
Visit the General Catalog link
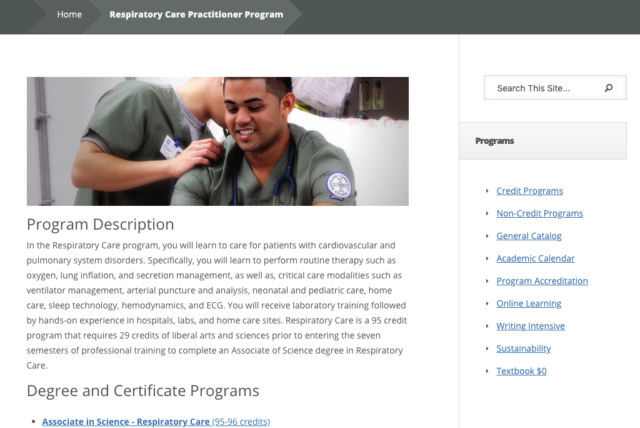click(x=528, y=236)
